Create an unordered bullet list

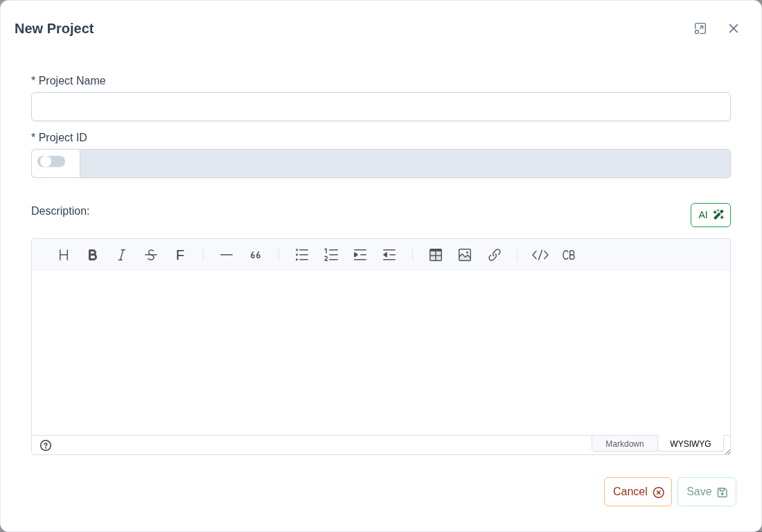pos(302,255)
